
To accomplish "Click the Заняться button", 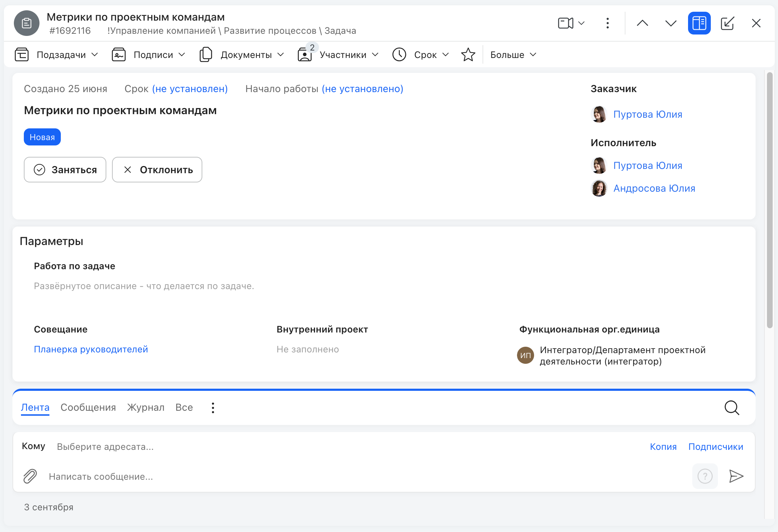I will click(x=65, y=170).
